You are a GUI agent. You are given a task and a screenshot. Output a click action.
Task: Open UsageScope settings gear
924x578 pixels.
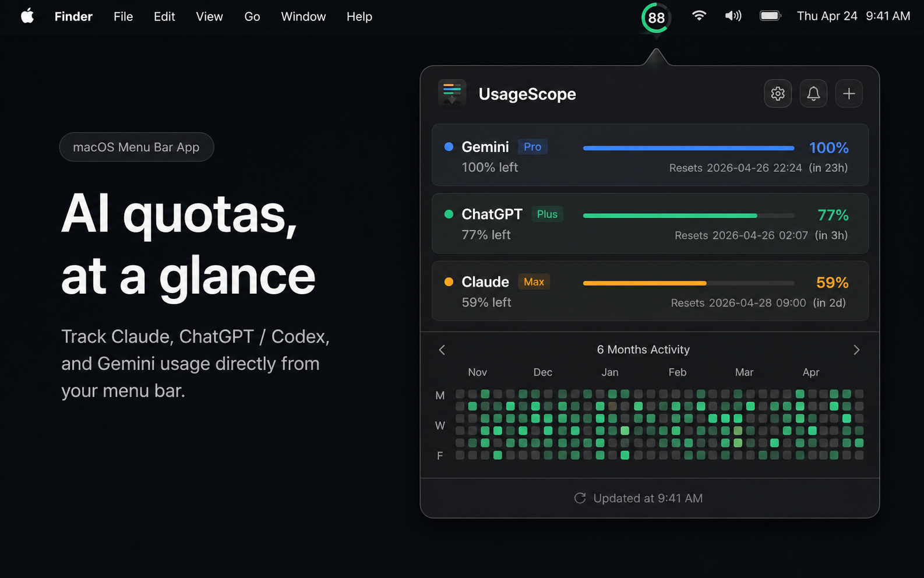pyautogui.click(x=778, y=93)
